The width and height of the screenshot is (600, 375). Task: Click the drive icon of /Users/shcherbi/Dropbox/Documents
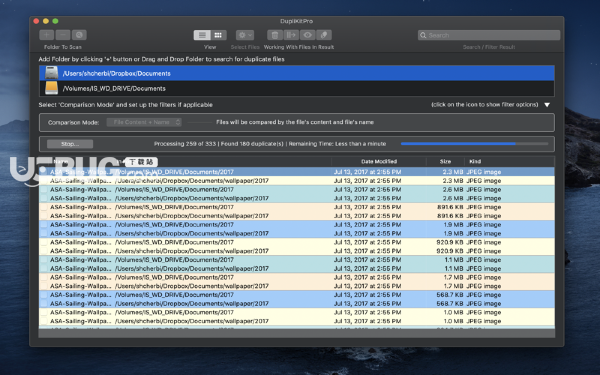pyautogui.click(x=51, y=73)
